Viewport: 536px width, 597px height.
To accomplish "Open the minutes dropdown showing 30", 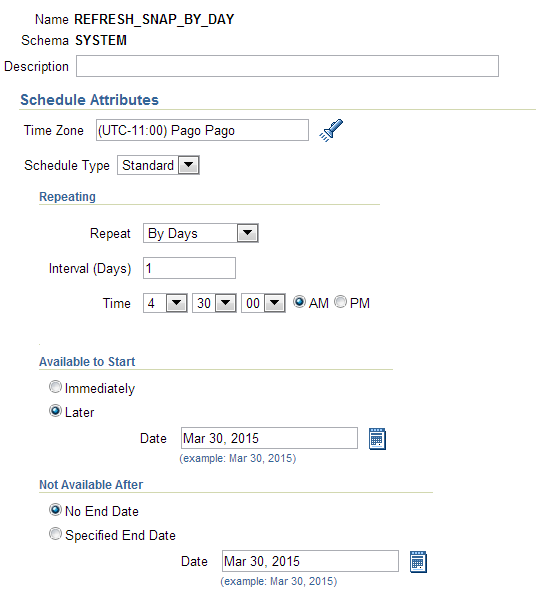I will point(214,303).
